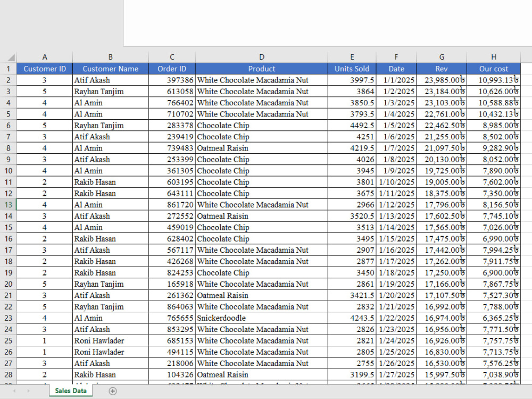Select Rakib Hasan in row 11

[x=111, y=182]
